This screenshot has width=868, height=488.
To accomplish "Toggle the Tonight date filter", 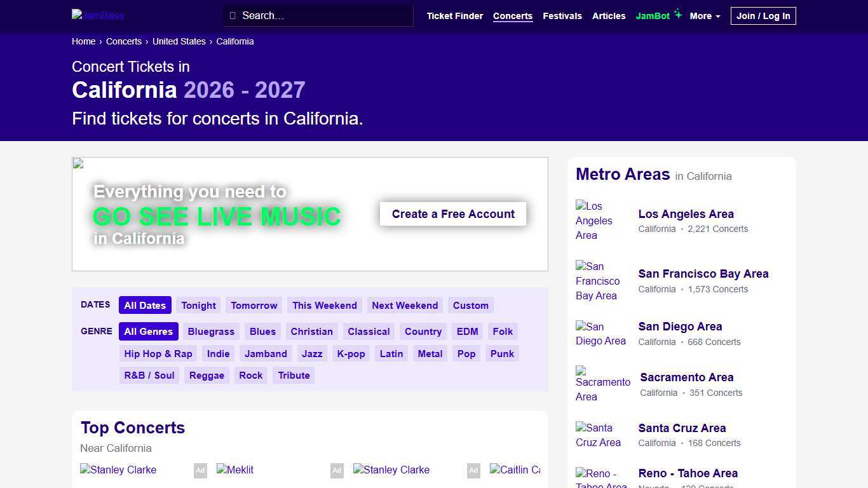I will click(198, 305).
